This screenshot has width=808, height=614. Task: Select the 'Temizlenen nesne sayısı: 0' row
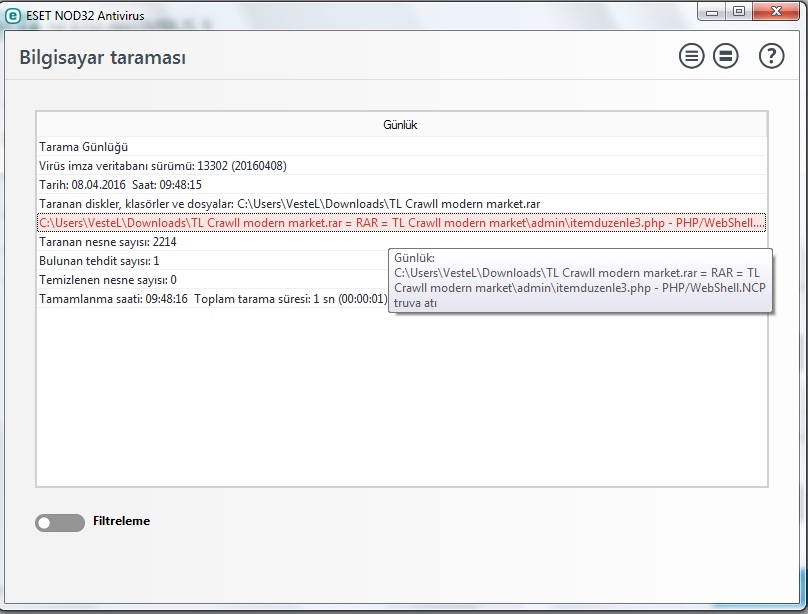[212, 280]
